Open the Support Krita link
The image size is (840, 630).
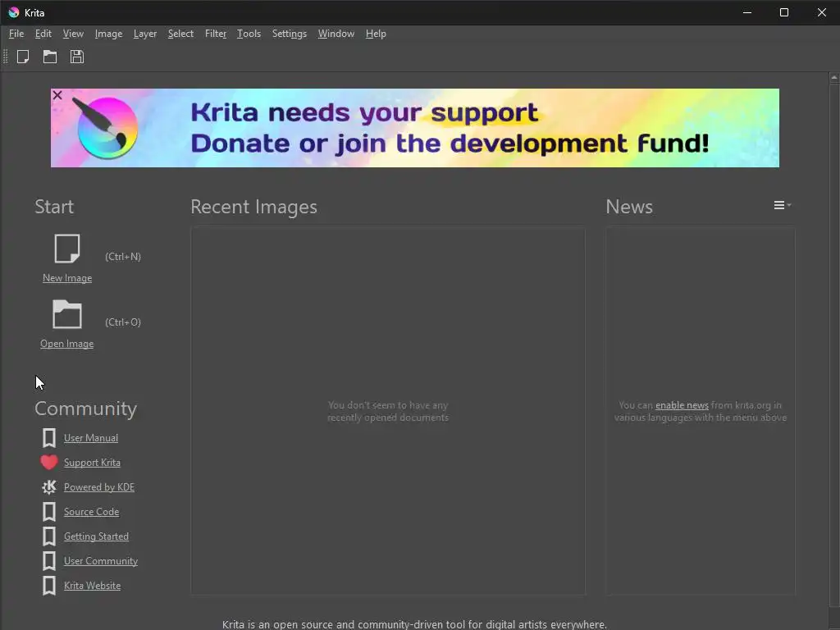[x=92, y=463]
